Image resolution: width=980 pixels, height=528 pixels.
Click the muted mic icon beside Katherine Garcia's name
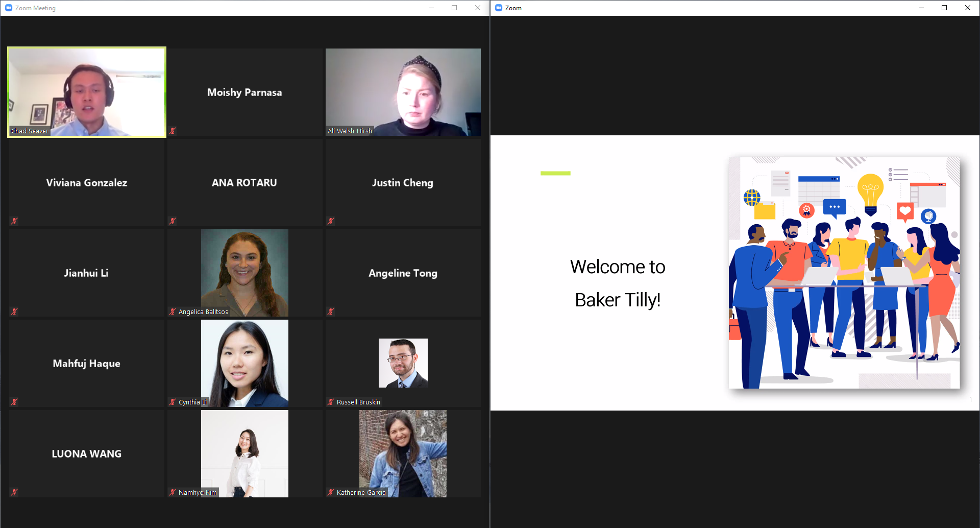pyautogui.click(x=331, y=492)
